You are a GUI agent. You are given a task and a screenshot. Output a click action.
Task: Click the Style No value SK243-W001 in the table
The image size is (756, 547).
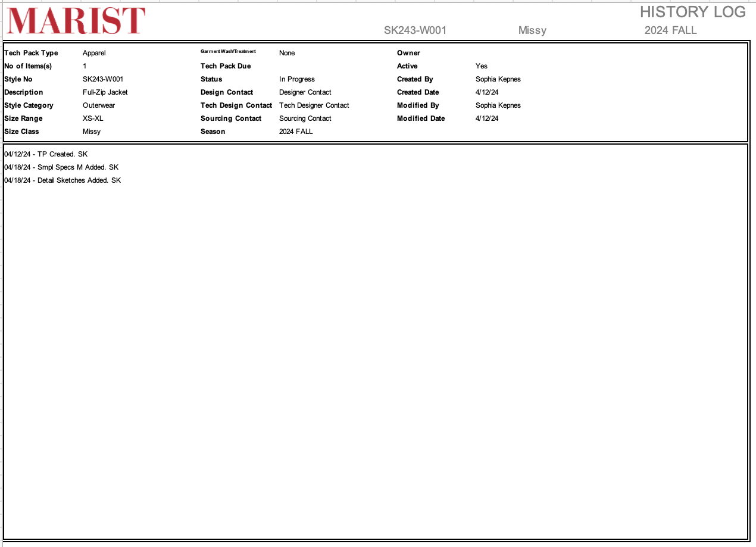(103, 79)
